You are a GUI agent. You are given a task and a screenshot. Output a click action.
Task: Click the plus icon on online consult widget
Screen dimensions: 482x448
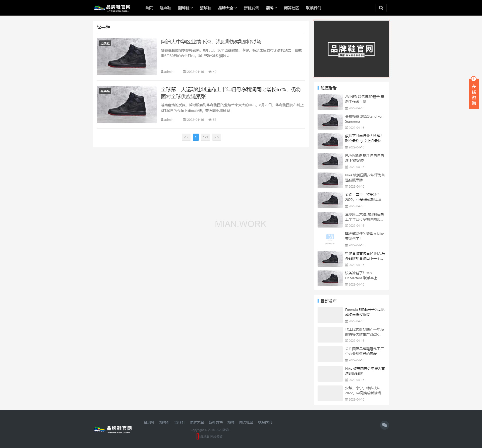(x=473, y=79)
